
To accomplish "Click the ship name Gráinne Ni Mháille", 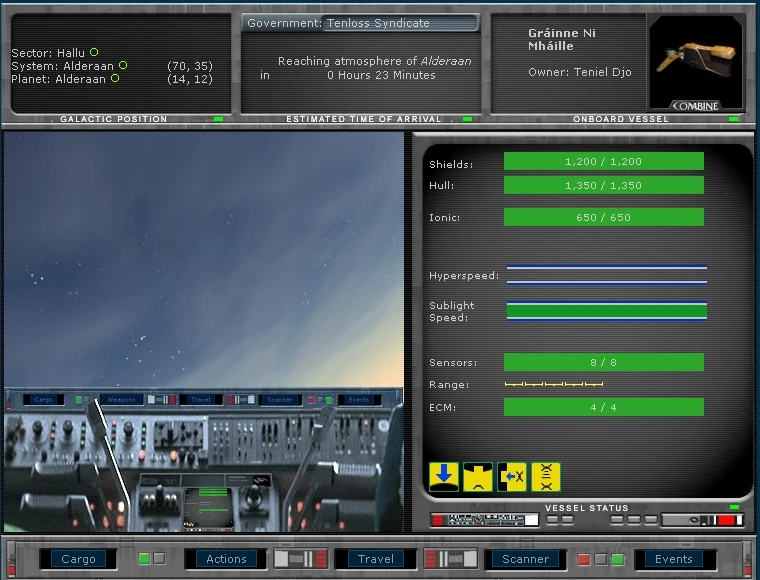I will [562, 39].
